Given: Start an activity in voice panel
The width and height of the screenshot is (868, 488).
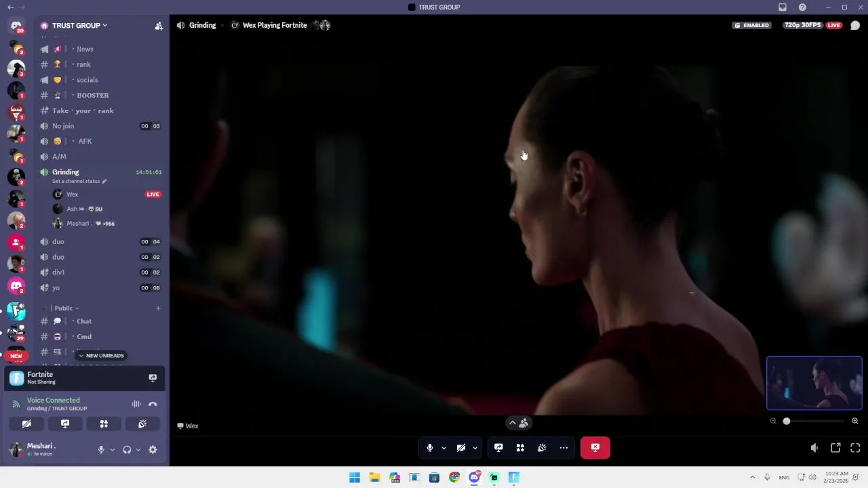Looking at the screenshot, I should tap(104, 424).
